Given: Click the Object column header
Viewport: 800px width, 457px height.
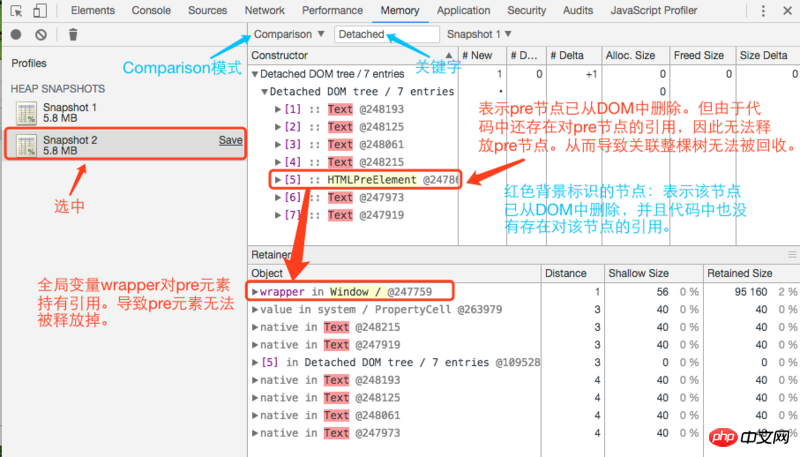Looking at the screenshot, I should pos(394,273).
